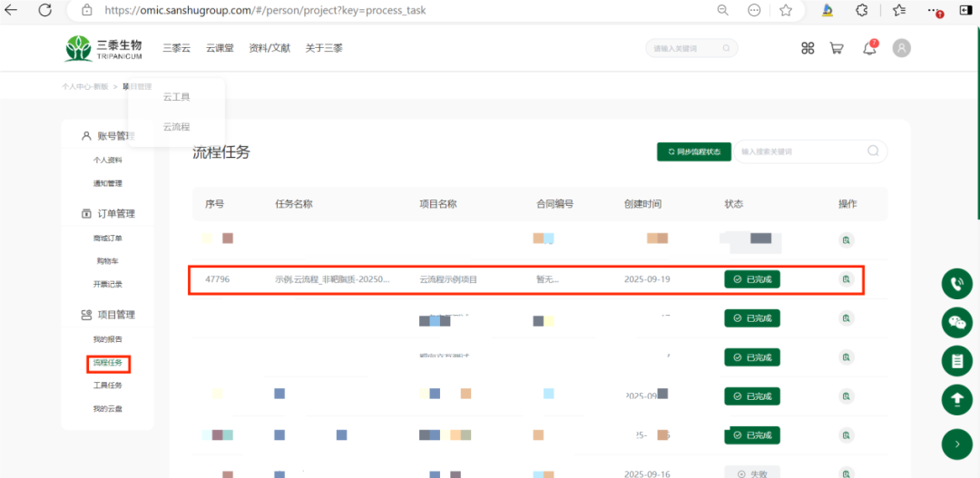Open the 三黍云 navigation menu
This screenshot has width=980, height=478.
(176, 48)
